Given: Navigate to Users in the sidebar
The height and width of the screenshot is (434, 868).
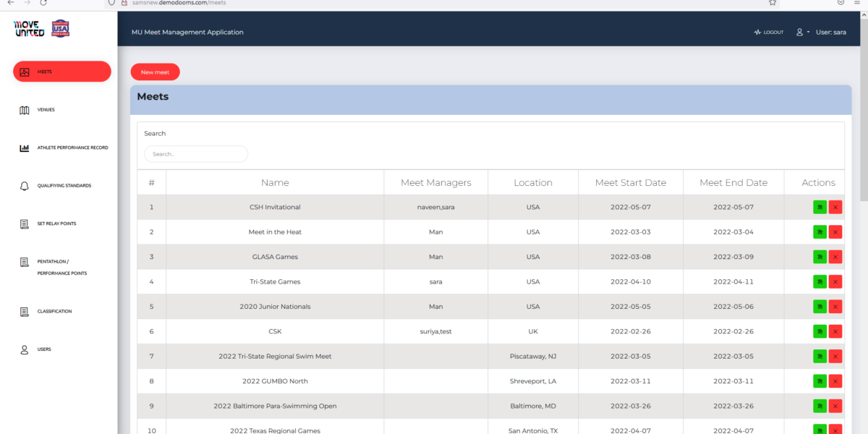Looking at the screenshot, I should coord(44,349).
